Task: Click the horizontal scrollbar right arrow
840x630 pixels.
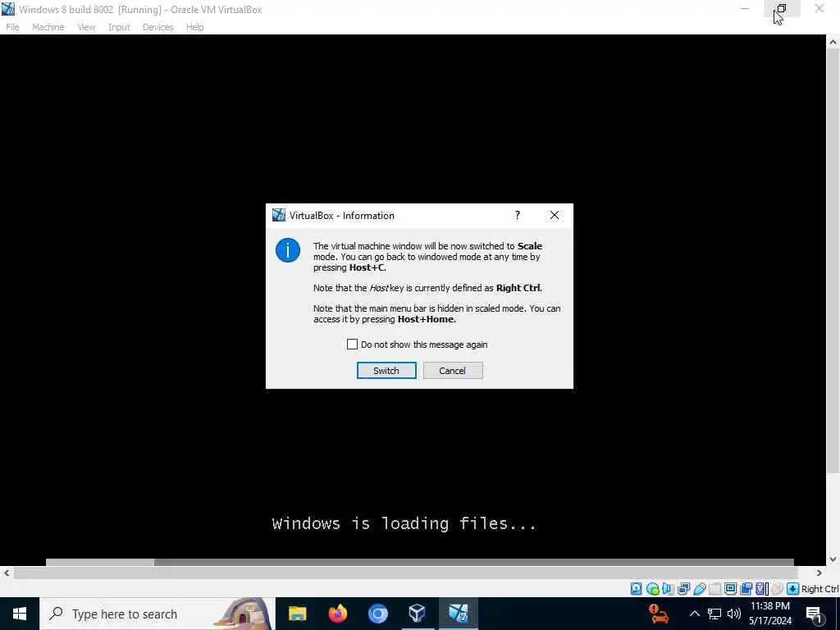Action: [819, 573]
